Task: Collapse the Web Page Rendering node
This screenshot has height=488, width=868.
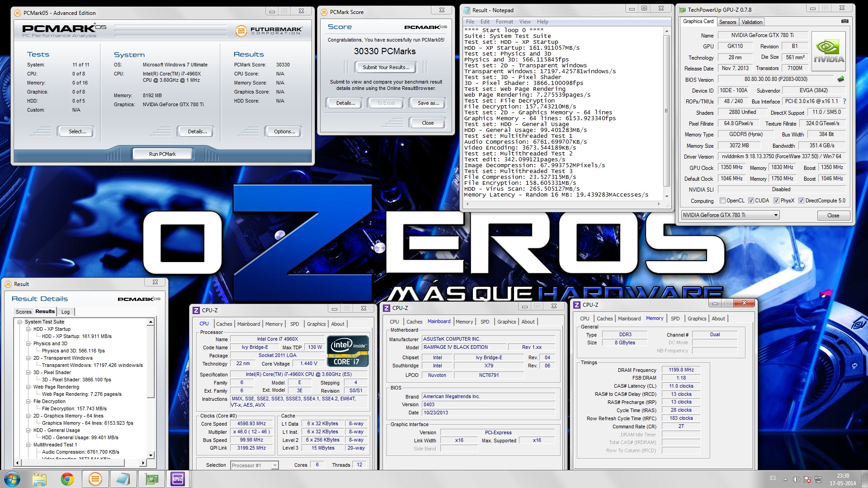Action: [x=28, y=387]
